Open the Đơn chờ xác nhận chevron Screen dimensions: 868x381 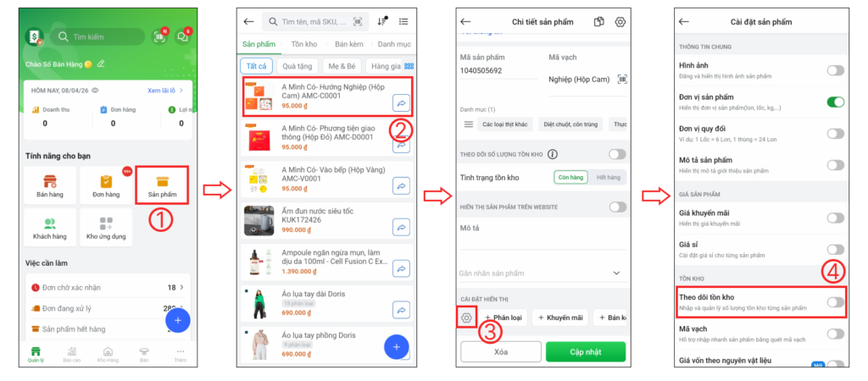181,288
